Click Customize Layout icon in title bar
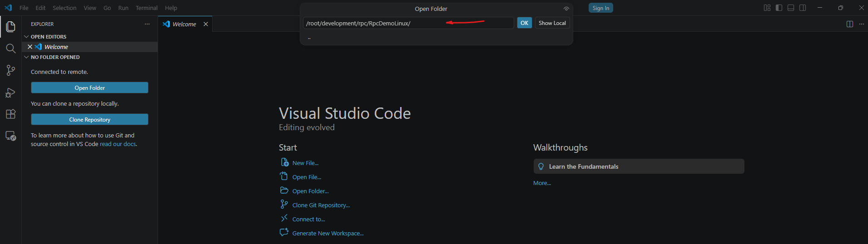The width and height of the screenshot is (868, 244). [x=767, y=8]
